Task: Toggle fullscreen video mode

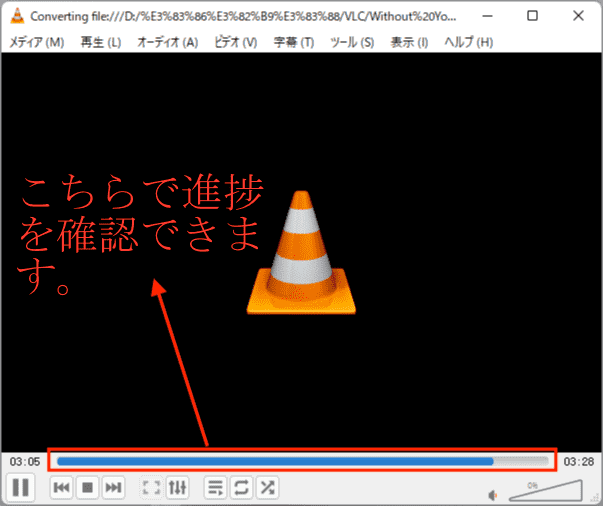Action: [152, 488]
